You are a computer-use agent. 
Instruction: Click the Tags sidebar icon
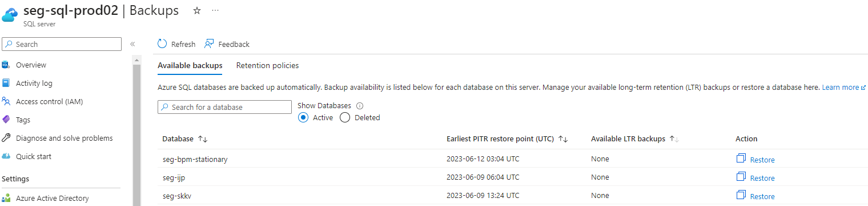click(x=6, y=120)
